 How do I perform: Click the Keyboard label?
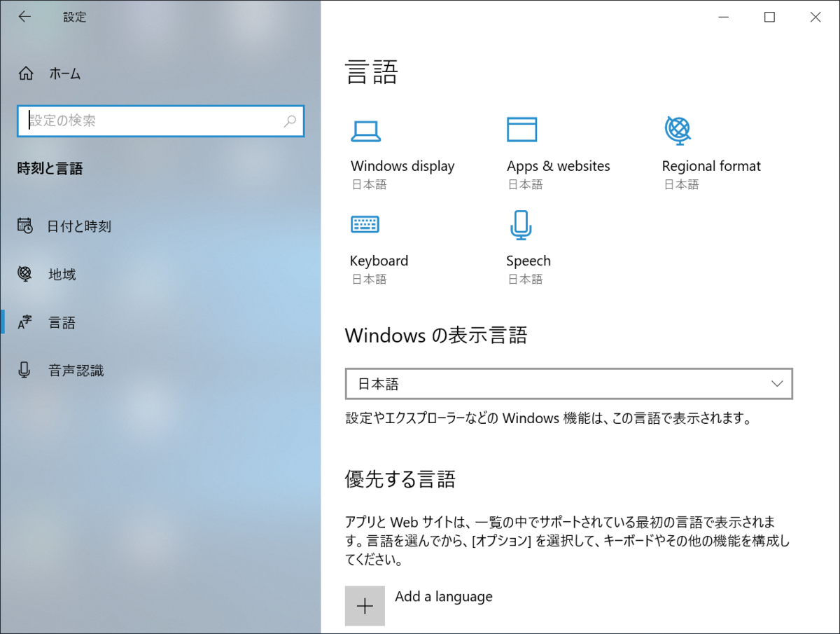pyautogui.click(x=379, y=261)
